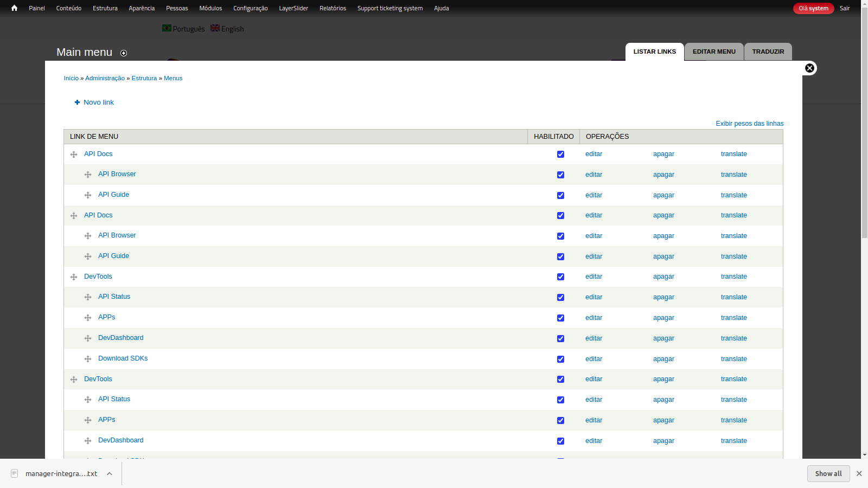Open the Estrutura menu in admin toolbar

point(105,8)
